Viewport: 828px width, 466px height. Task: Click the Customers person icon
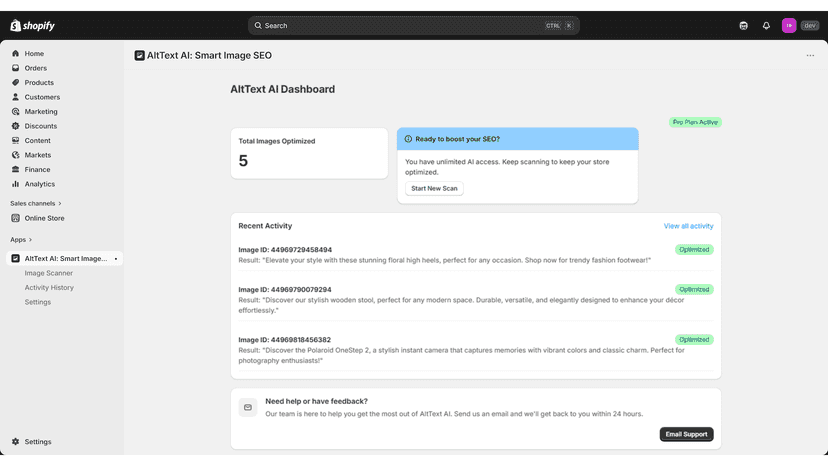click(15, 97)
